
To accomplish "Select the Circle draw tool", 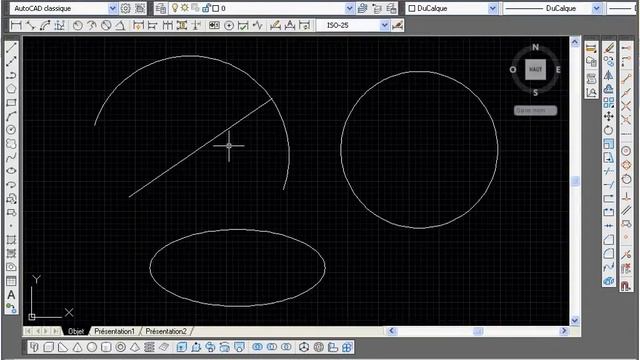I will pos(11,130).
